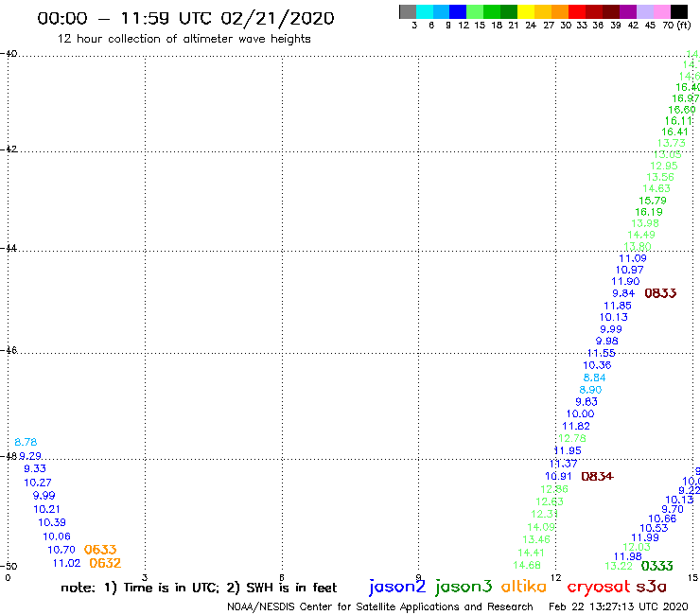Image resolution: width=700 pixels, height=615 pixels.
Task: Select wave height value 13.22
Action: click(619, 566)
